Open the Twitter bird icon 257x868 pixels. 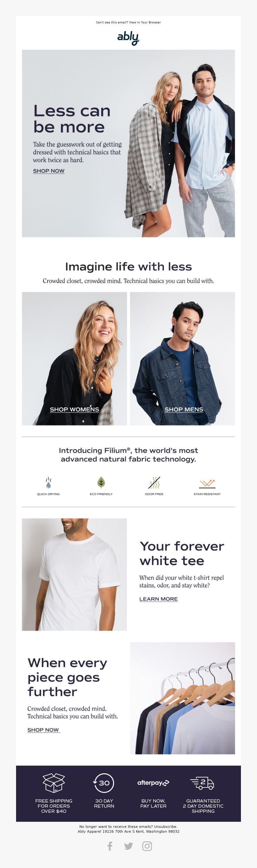click(128, 846)
